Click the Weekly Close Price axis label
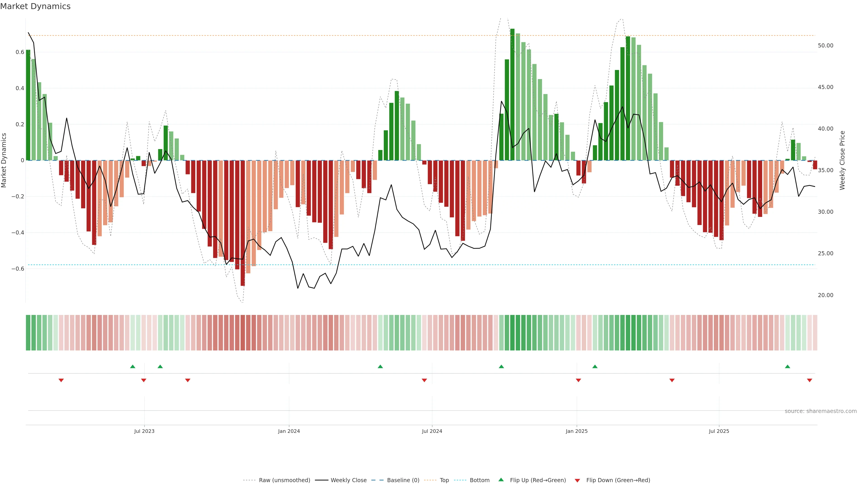The height and width of the screenshot is (488, 868). point(842,160)
